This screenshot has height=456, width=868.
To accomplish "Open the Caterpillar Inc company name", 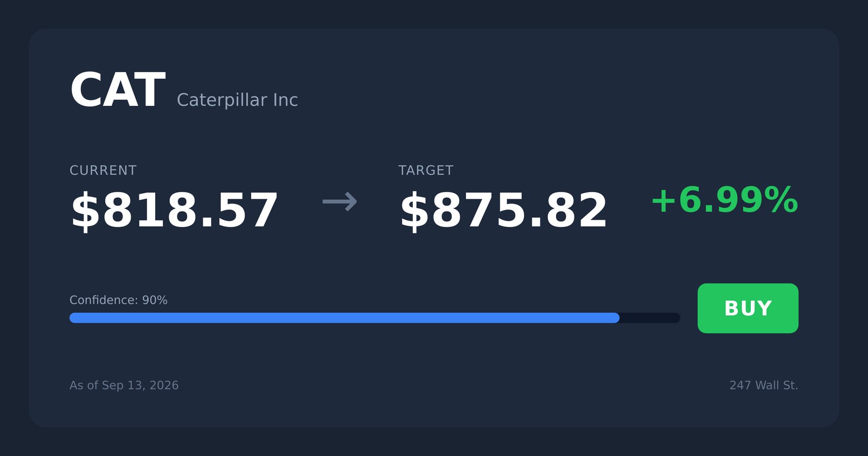I will 237,100.
